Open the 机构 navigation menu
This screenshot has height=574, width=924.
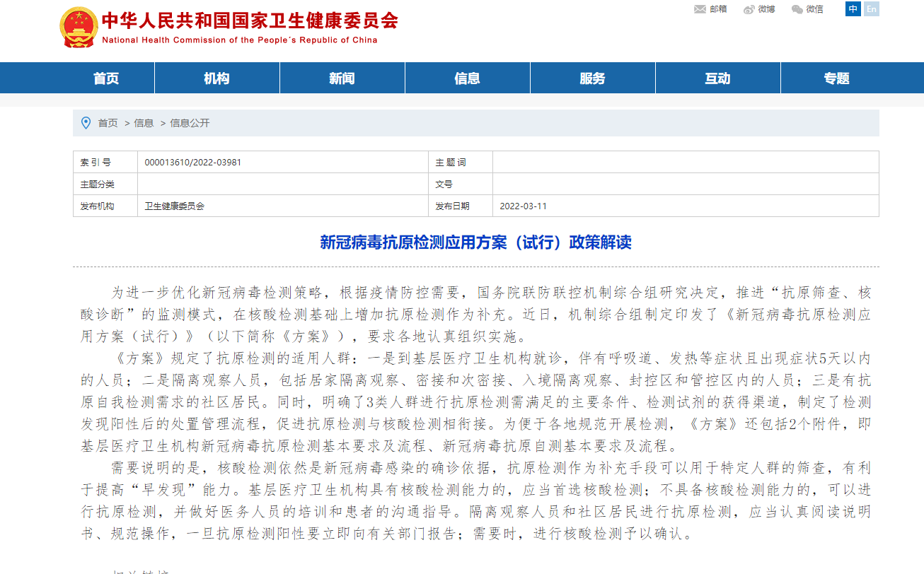tap(216, 78)
